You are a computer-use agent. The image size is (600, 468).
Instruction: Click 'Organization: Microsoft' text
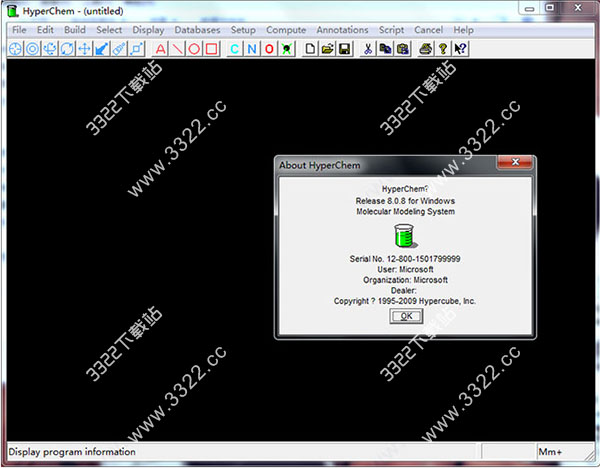pos(405,280)
